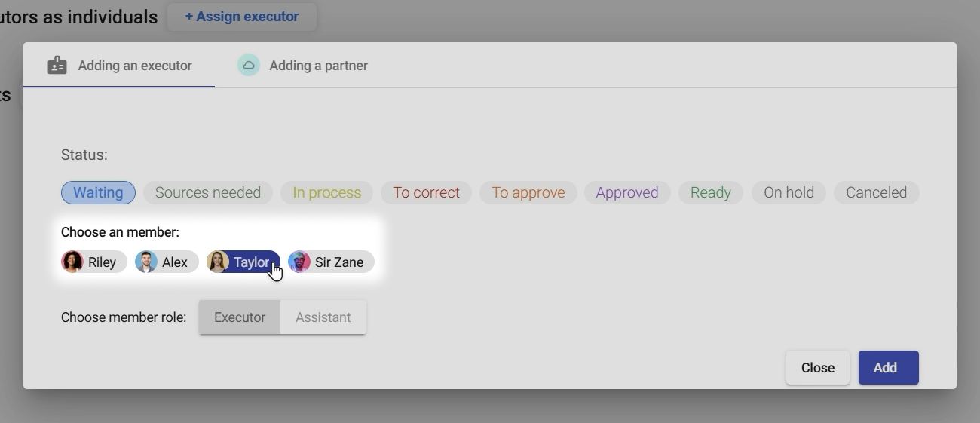Set status to Waiting

point(98,192)
